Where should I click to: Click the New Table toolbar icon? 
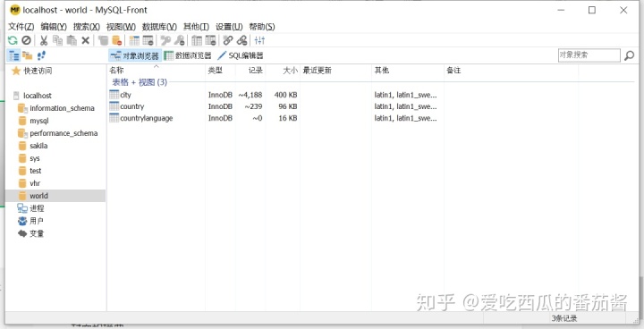[x=134, y=40]
